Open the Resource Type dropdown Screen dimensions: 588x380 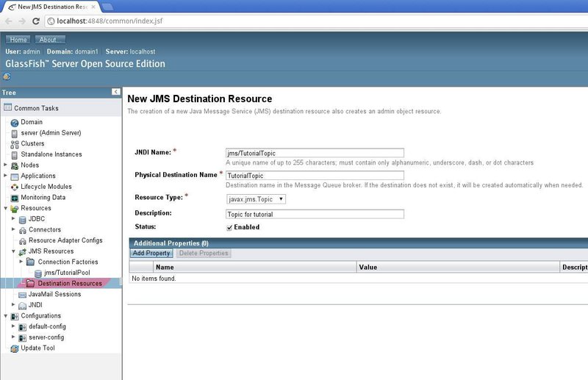coord(256,199)
